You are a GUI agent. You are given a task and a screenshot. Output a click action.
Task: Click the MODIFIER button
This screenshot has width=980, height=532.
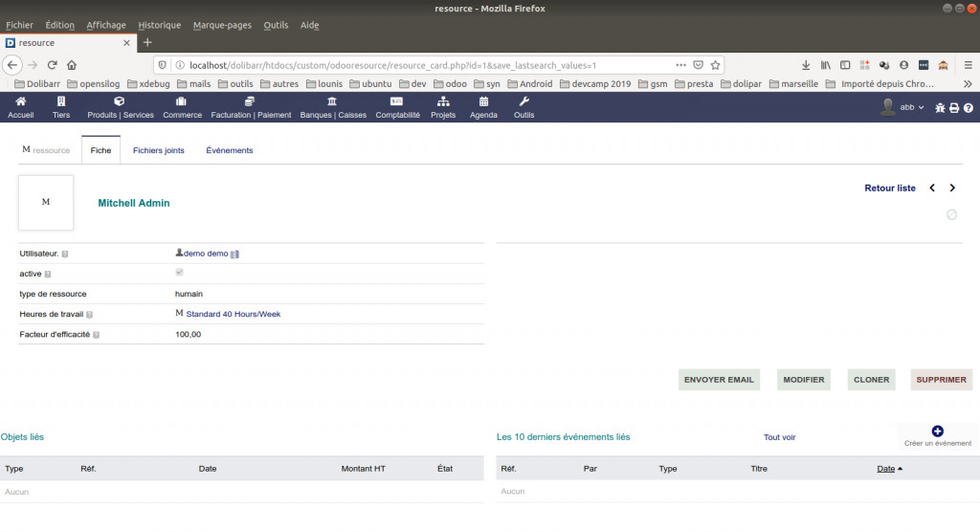point(804,380)
